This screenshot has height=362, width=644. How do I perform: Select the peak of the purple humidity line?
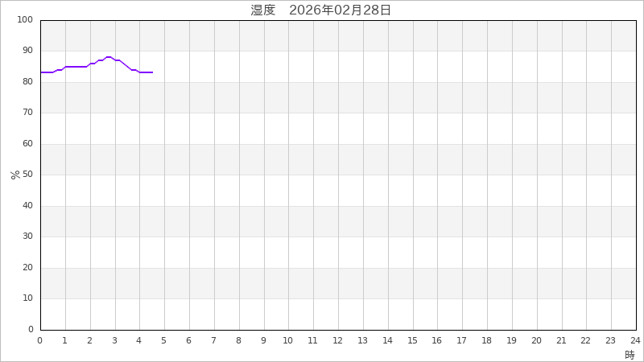[109, 57]
